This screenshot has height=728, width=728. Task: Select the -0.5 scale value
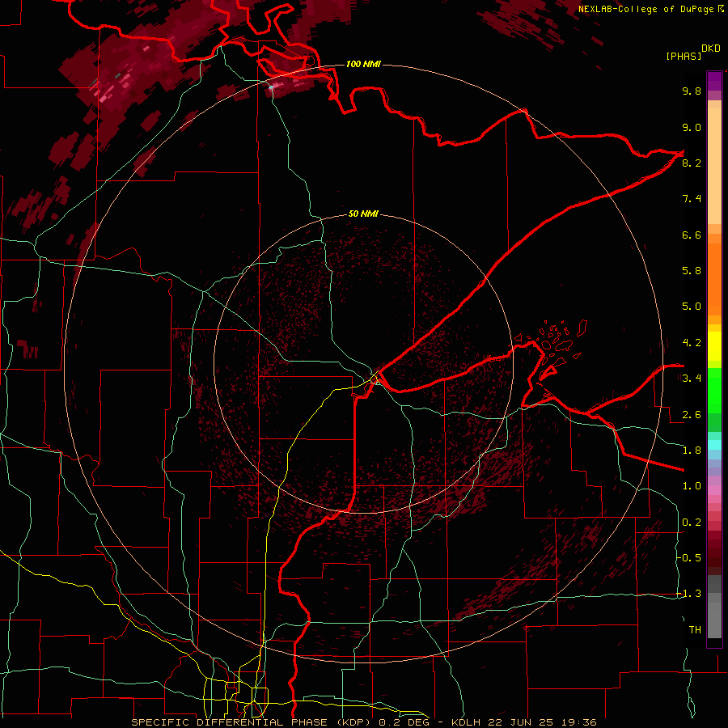pyautogui.click(x=690, y=557)
